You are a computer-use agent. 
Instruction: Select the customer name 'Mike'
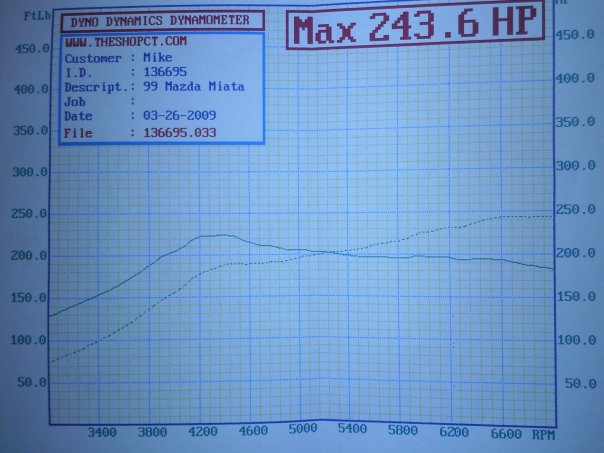pos(158,58)
